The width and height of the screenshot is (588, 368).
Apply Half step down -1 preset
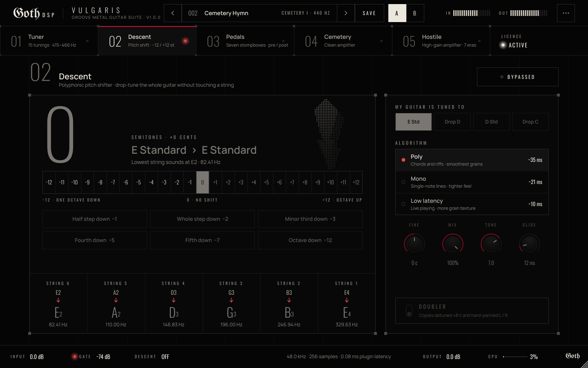[95, 219]
